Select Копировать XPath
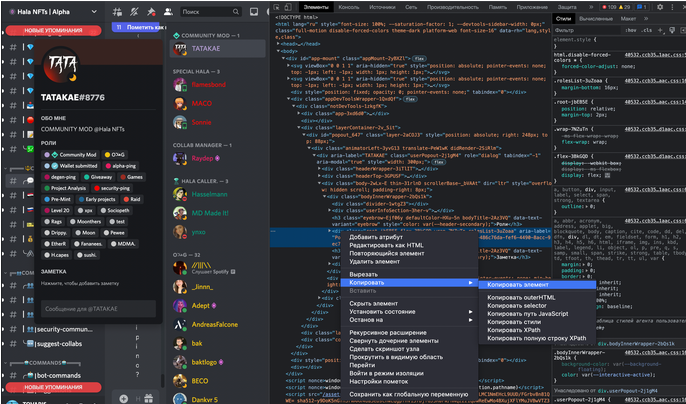This screenshot has width=686, height=404. coord(514,330)
